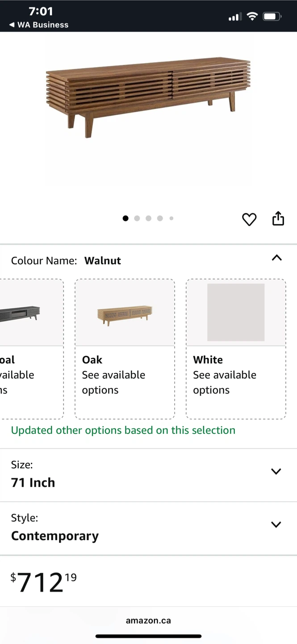This screenshot has height=644, width=297.
Task: Open the Size dropdown
Action: (276, 471)
